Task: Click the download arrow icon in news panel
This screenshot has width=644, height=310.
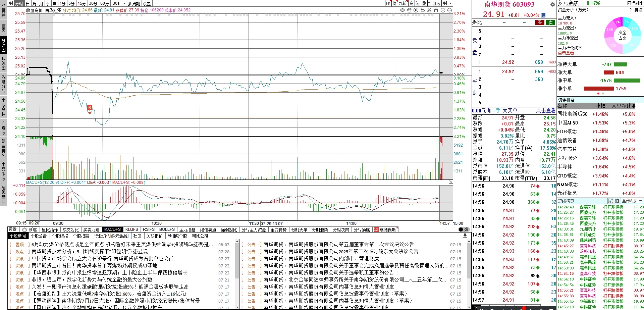Action: tap(465, 236)
